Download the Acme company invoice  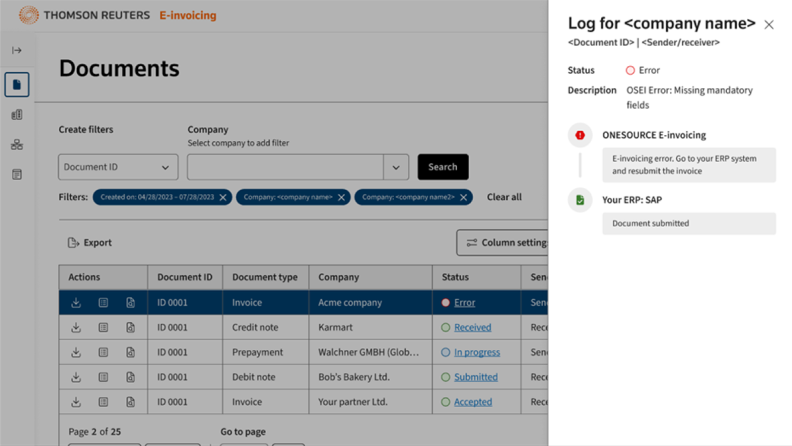pyautogui.click(x=76, y=303)
